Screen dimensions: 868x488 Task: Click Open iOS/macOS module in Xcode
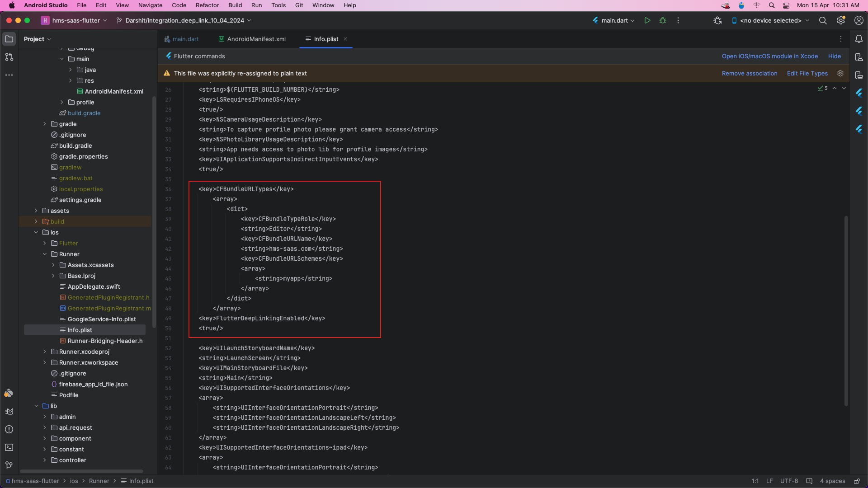[769, 56]
